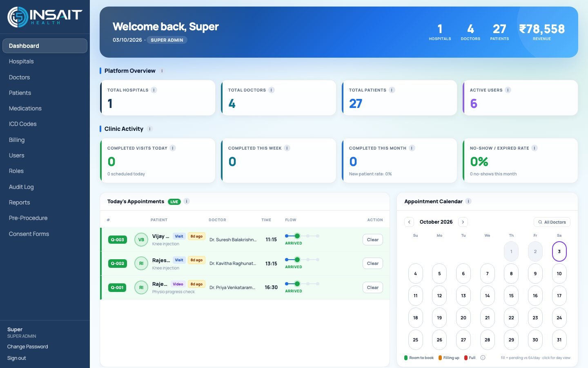Select October 3 on calendar

tap(559, 251)
